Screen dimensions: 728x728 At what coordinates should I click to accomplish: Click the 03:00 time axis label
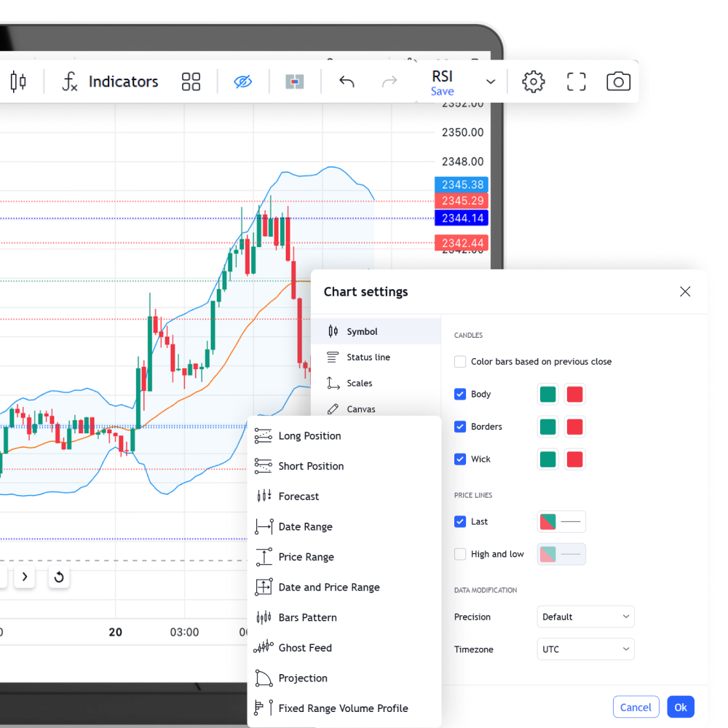[x=184, y=632]
